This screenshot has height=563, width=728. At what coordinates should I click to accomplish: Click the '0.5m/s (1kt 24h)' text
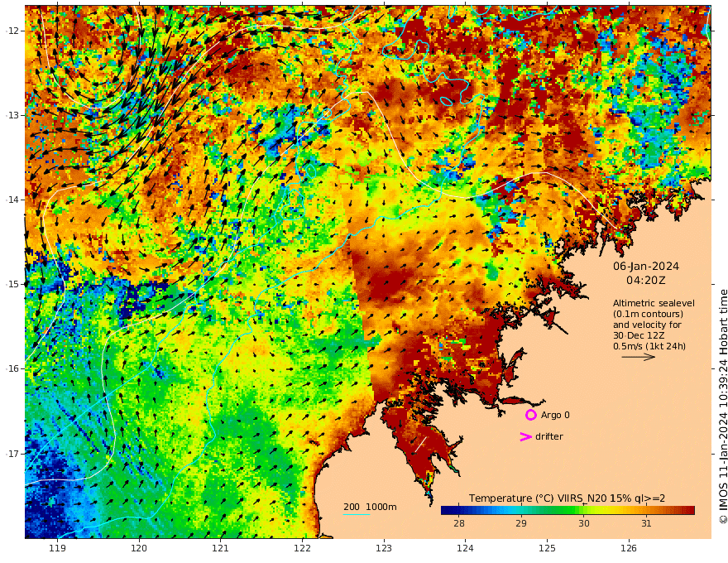(649, 346)
